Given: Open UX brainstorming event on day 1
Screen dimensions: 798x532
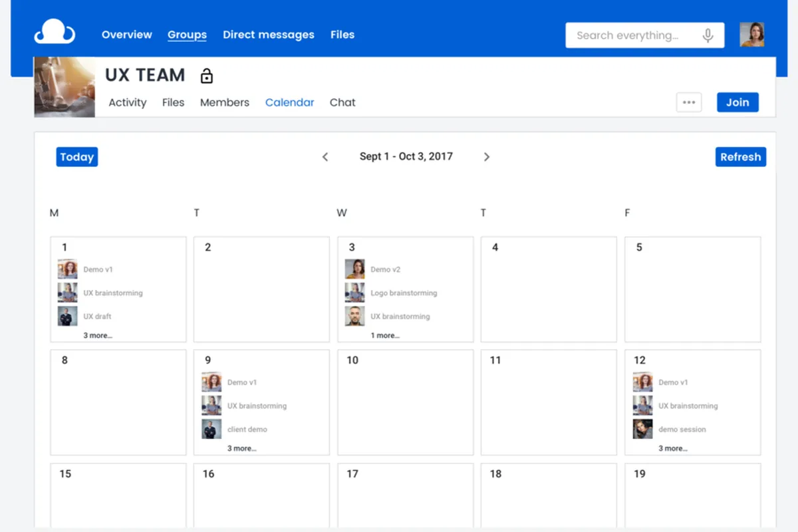Looking at the screenshot, I should [113, 293].
